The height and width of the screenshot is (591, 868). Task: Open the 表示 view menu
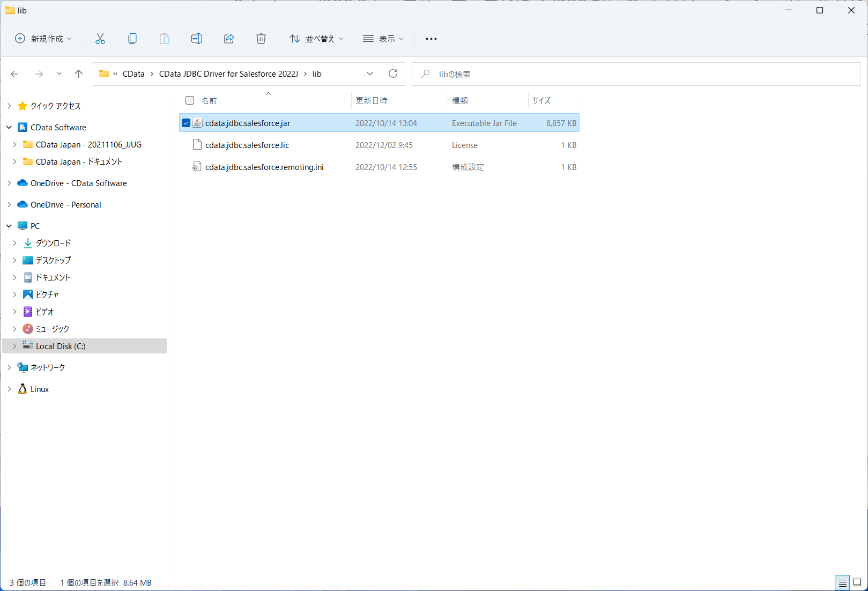pos(383,39)
